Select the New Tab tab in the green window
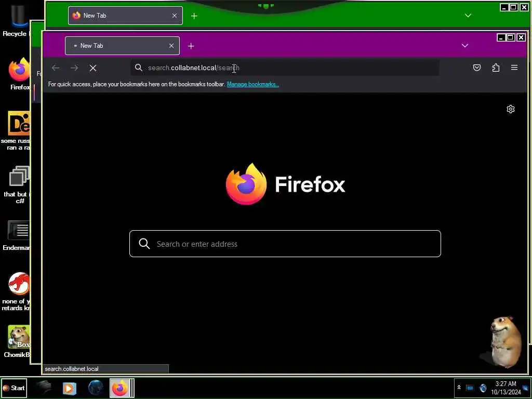Viewport: 532px width, 399px height. point(125,15)
